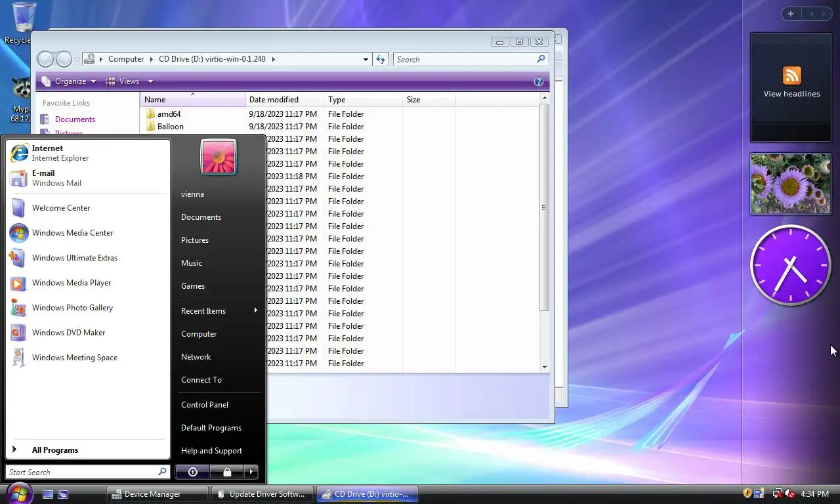Launch Welcome Center
Screen dimensions: 840x504
pos(87,208)
